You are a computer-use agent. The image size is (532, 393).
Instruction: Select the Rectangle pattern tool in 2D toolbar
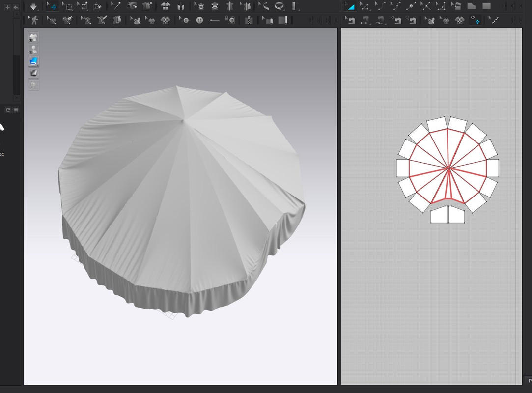pos(486,6)
